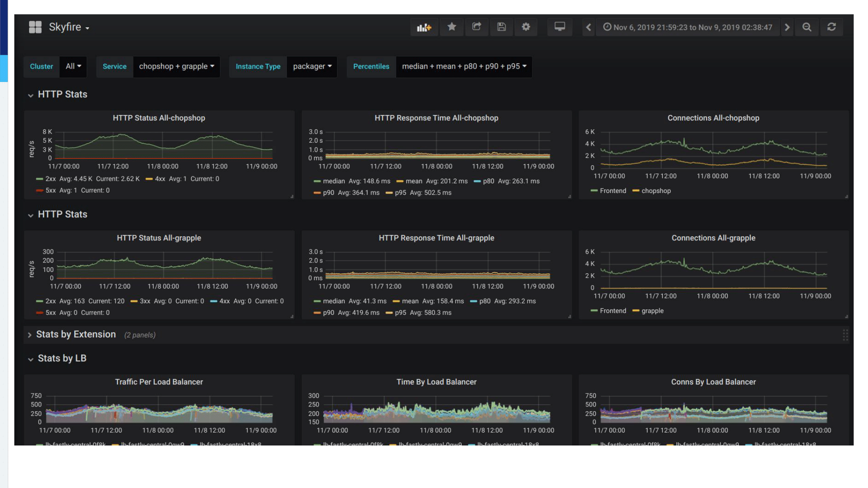Click the Stats by Extension row drag handle
Image resolution: width=868 pixels, height=488 pixels.
tap(845, 335)
